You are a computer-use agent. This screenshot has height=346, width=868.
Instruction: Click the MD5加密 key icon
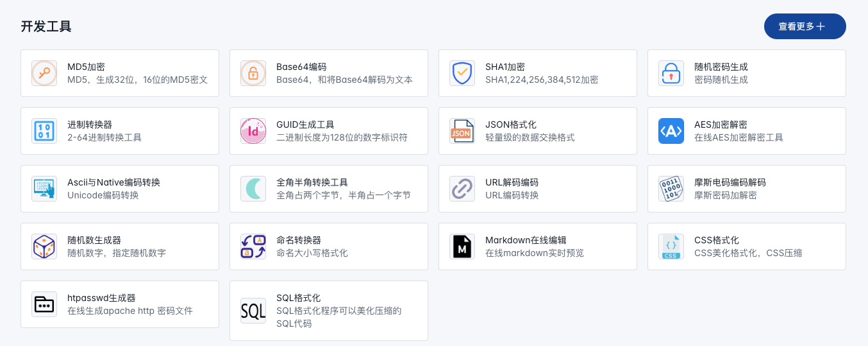point(44,73)
